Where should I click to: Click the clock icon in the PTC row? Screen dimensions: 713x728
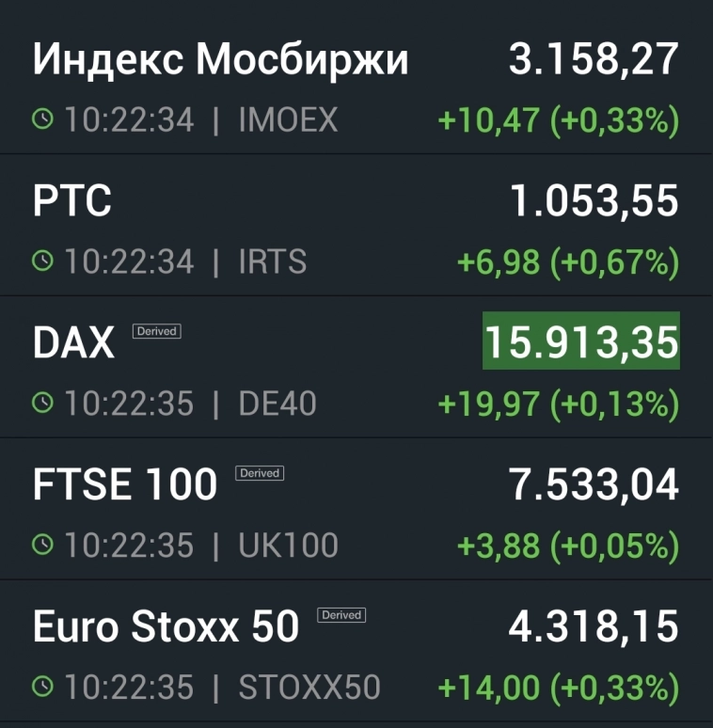(x=43, y=261)
